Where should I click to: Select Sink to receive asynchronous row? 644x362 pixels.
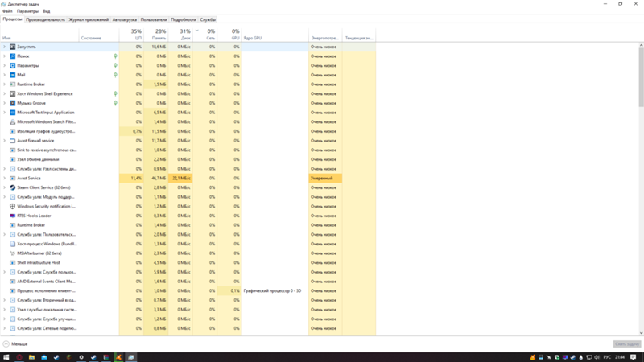tap(188, 150)
